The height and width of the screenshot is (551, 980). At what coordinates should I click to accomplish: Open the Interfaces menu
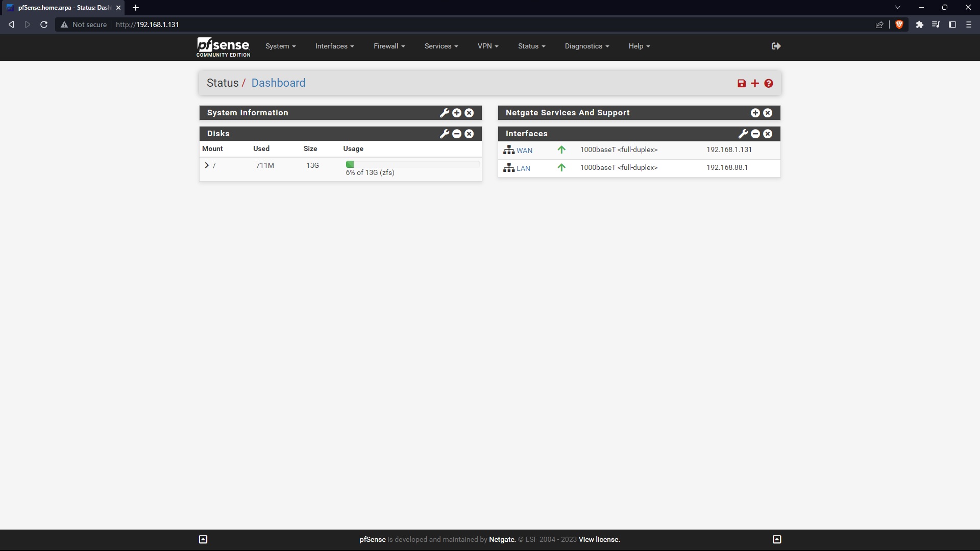(334, 46)
